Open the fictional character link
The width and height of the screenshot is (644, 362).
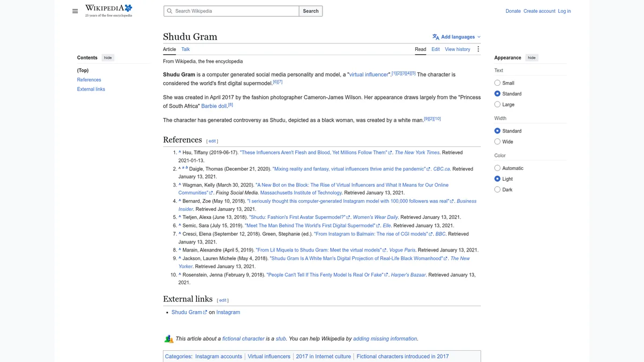(x=243, y=339)
